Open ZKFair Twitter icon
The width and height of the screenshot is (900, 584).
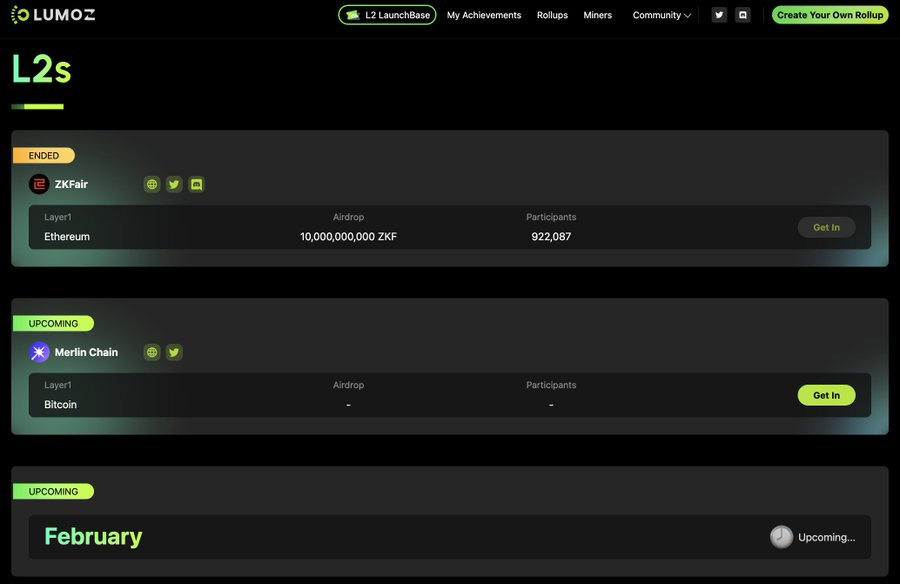coord(174,184)
